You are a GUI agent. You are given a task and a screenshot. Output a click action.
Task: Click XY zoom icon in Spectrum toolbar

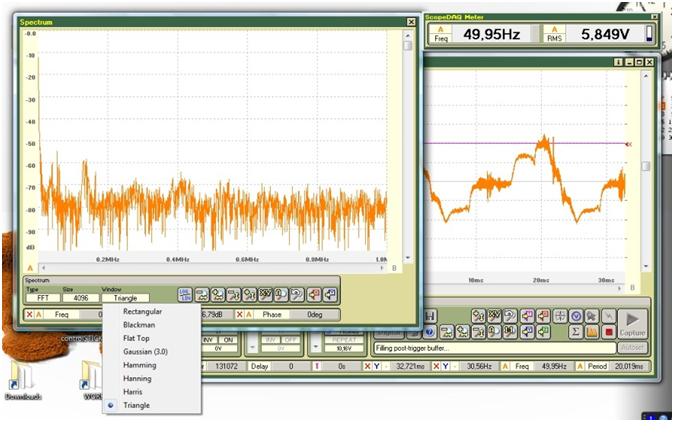pyautogui.click(x=265, y=295)
